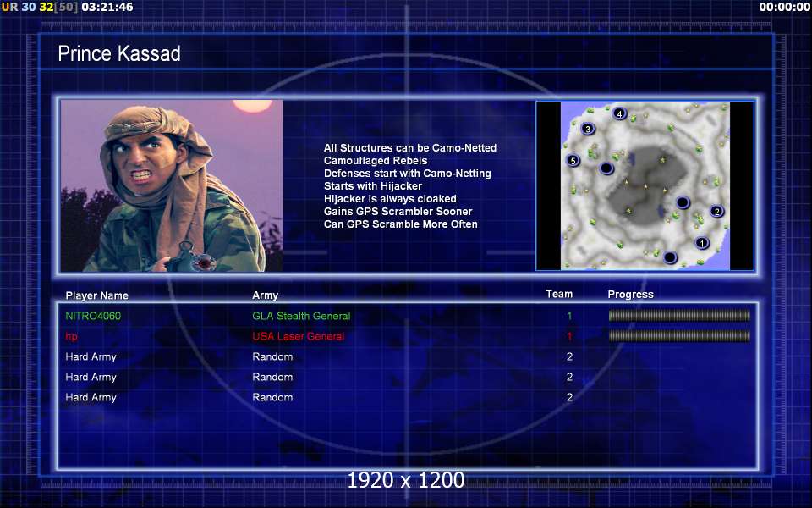Click the "Player Name" column header
This screenshot has width=812, height=508.
[96, 295]
